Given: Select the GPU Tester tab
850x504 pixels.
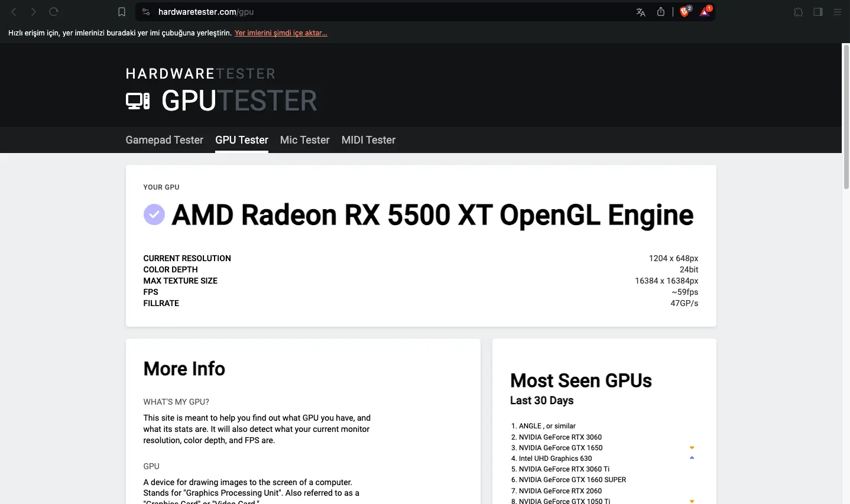Looking at the screenshot, I should tap(242, 140).
